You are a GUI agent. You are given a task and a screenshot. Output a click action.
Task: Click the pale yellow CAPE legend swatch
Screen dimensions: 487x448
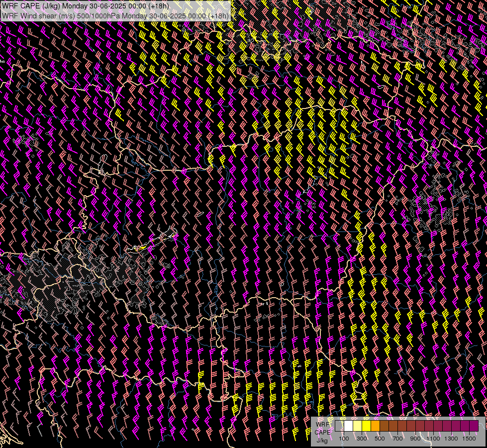[x=358, y=426]
